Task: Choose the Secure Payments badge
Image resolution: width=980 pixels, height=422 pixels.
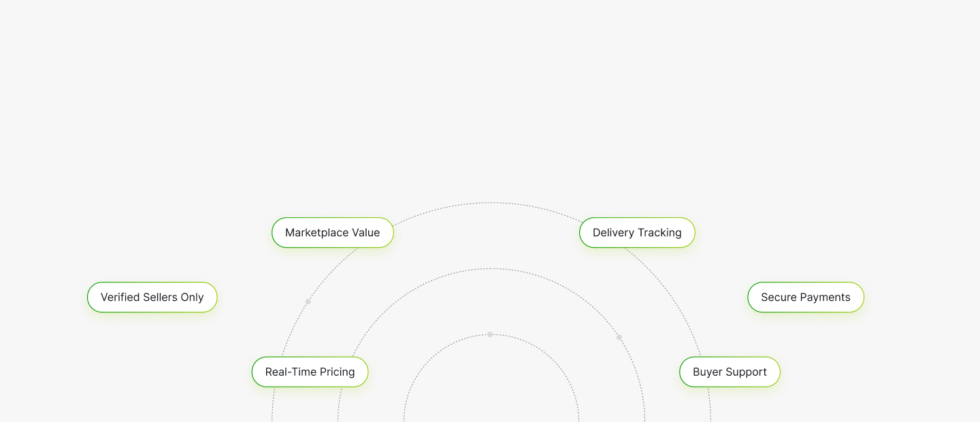Action: (x=805, y=297)
